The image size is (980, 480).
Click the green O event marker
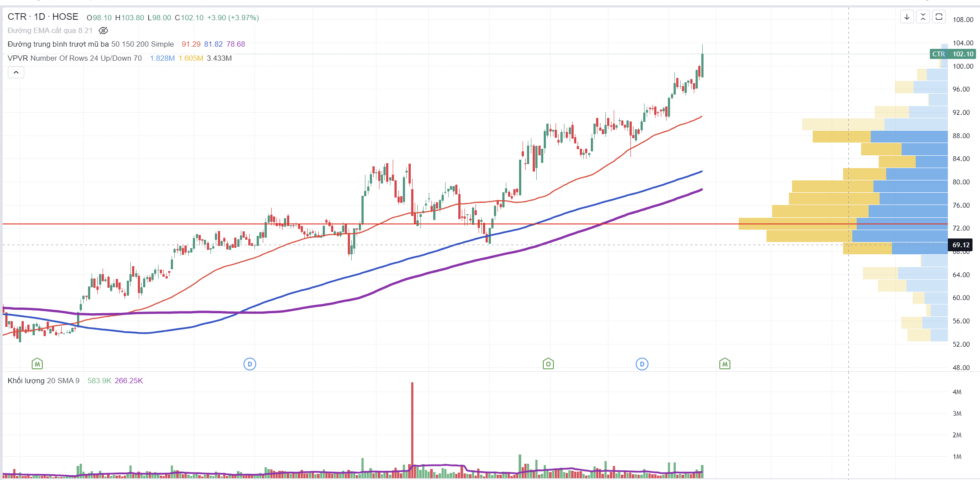pos(548,364)
